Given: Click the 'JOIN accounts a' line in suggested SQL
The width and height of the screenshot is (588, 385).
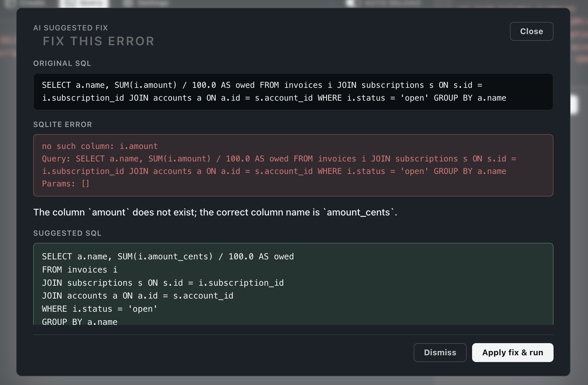Looking at the screenshot, I should tap(138, 296).
